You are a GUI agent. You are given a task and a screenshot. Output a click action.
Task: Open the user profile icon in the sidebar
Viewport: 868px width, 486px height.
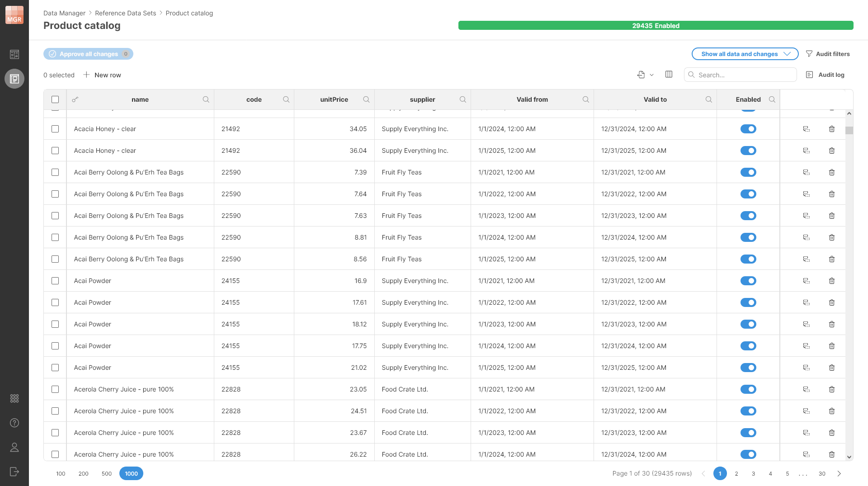coord(14,448)
